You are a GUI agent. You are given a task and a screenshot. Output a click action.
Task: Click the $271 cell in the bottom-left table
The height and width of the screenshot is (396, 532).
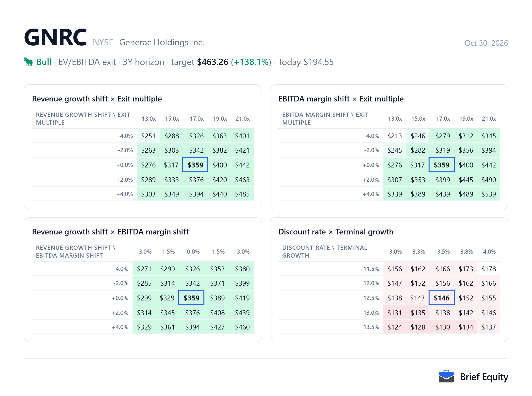[144, 269]
